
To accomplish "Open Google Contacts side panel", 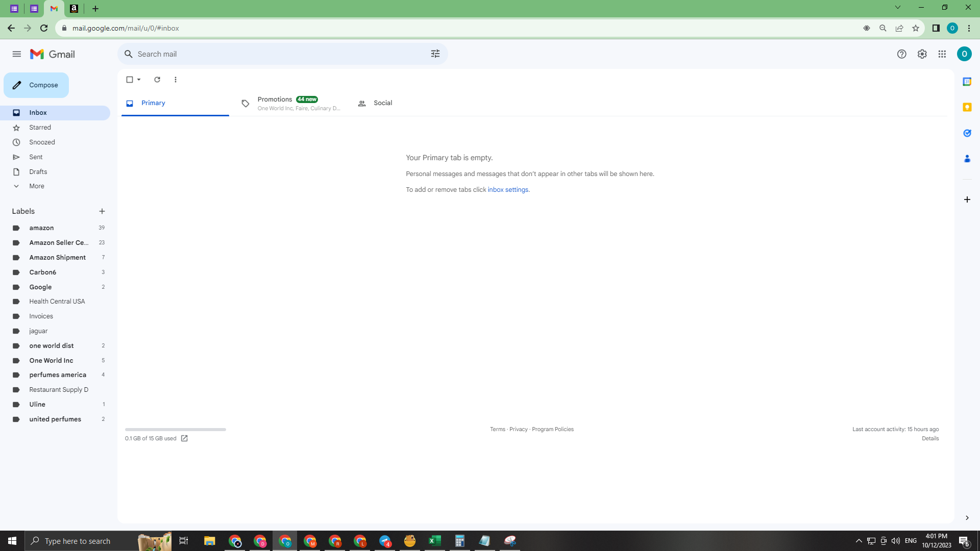I will click(967, 159).
